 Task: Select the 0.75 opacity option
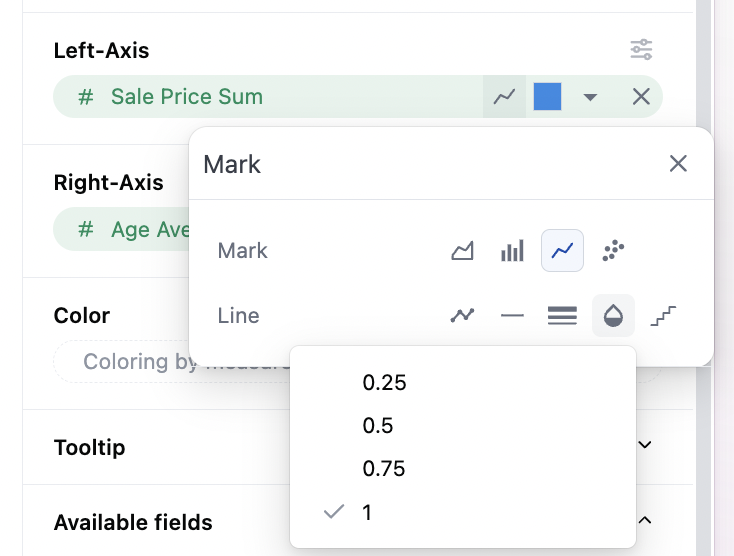385,468
